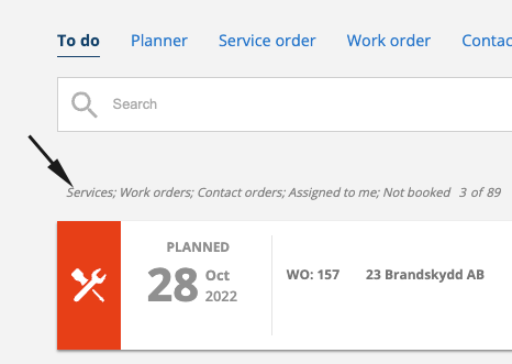This screenshot has height=364, width=512.
Task: Open work order WO: 157
Action: [x=313, y=275]
